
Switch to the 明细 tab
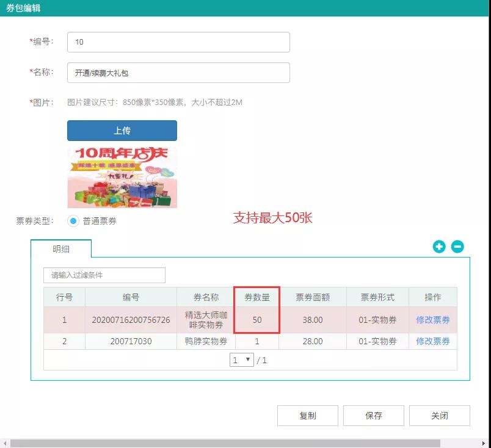click(x=60, y=249)
